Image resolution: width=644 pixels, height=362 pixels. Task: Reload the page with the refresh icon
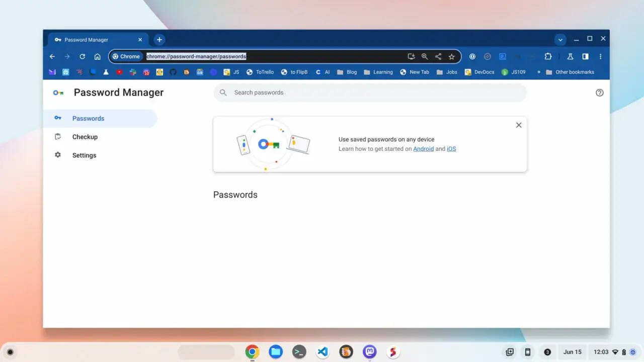click(x=83, y=57)
